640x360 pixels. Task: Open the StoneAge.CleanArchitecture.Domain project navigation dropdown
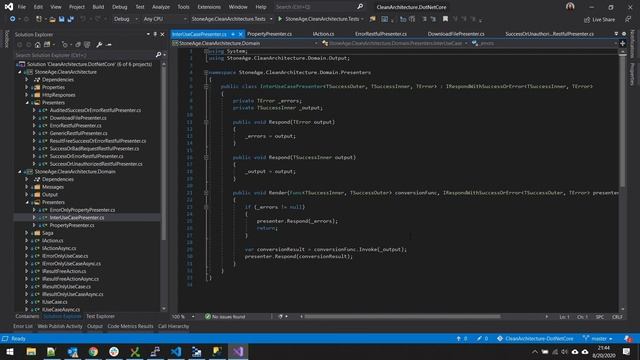(244, 43)
